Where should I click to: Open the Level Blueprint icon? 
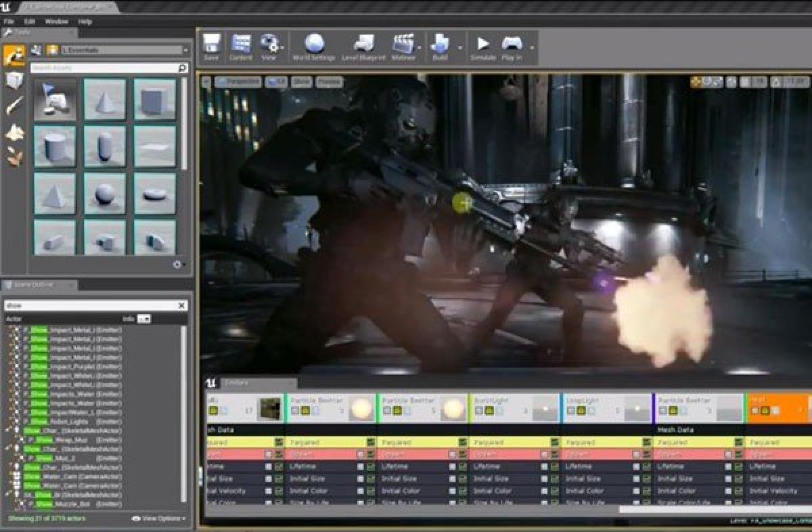coord(364,47)
